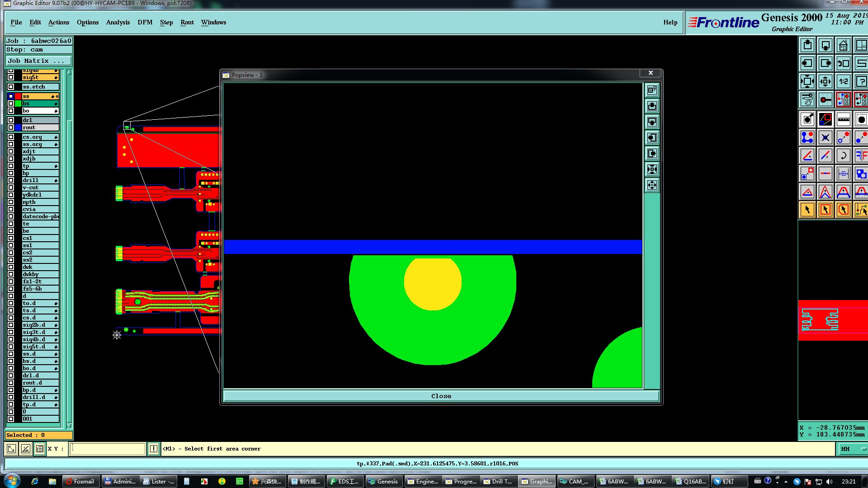Select the basic arrow pointer tool
868x488 pixels.
(807, 210)
